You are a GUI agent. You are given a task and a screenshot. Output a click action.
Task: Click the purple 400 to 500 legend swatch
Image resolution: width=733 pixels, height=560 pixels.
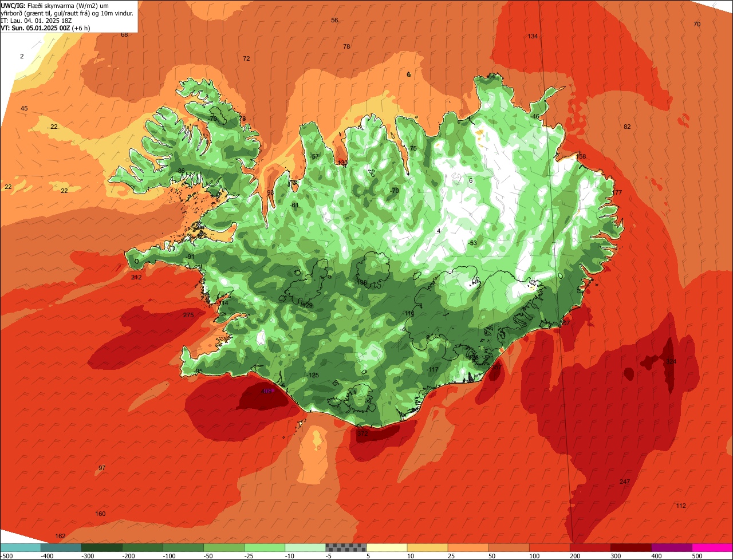(671, 548)
